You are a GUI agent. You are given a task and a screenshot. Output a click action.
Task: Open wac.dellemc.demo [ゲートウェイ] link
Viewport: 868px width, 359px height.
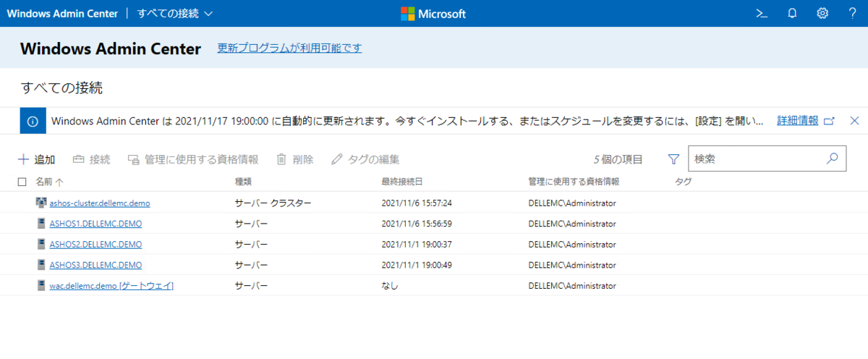coord(111,285)
